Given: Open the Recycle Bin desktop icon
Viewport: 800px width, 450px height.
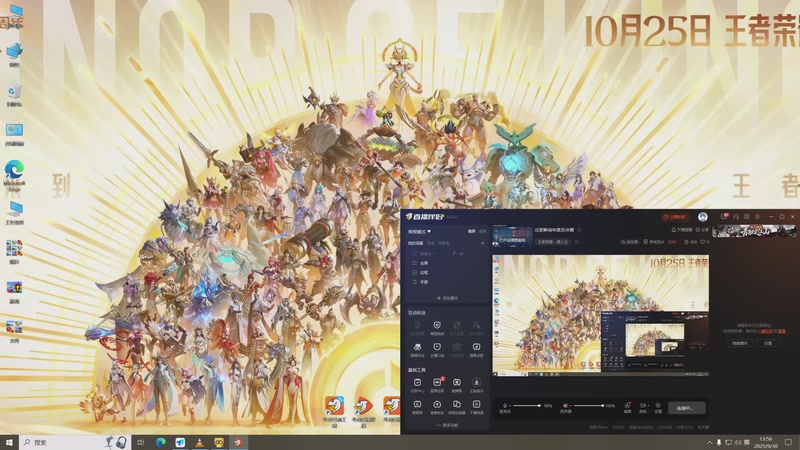Looking at the screenshot, I should click(14, 94).
